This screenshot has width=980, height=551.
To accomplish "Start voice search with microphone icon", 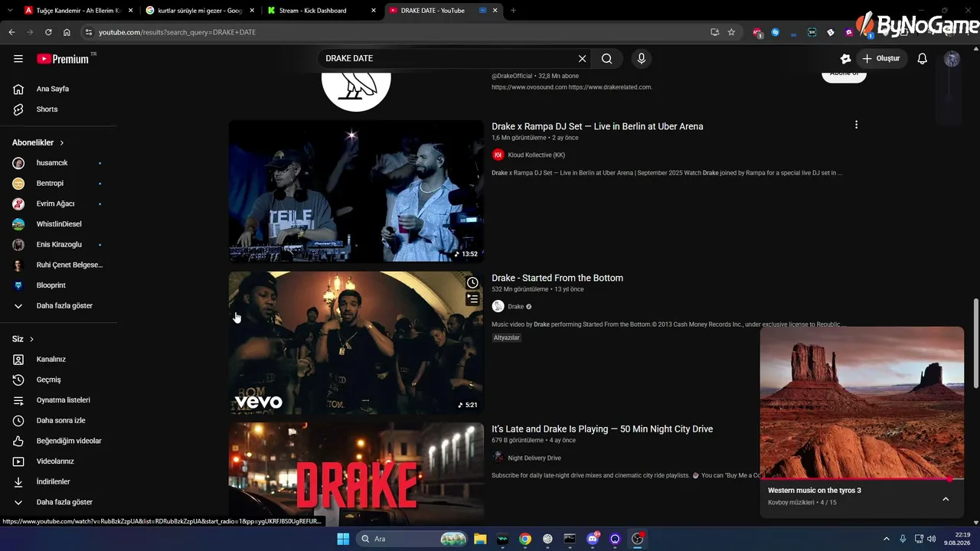I will point(642,59).
